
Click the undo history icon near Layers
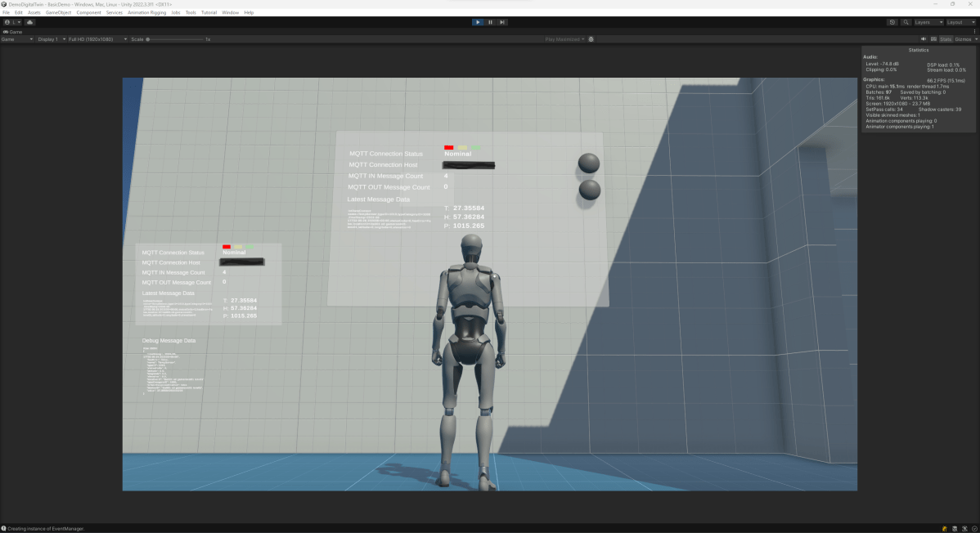pyautogui.click(x=892, y=22)
